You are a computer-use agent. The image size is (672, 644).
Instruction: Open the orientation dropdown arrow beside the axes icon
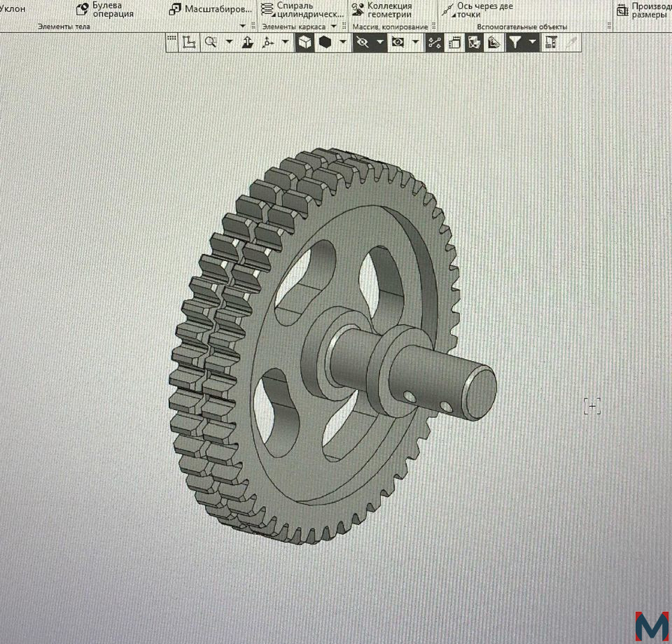[286, 42]
